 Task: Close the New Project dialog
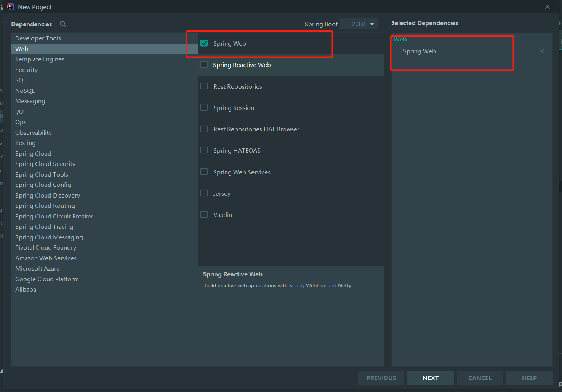click(x=548, y=7)
